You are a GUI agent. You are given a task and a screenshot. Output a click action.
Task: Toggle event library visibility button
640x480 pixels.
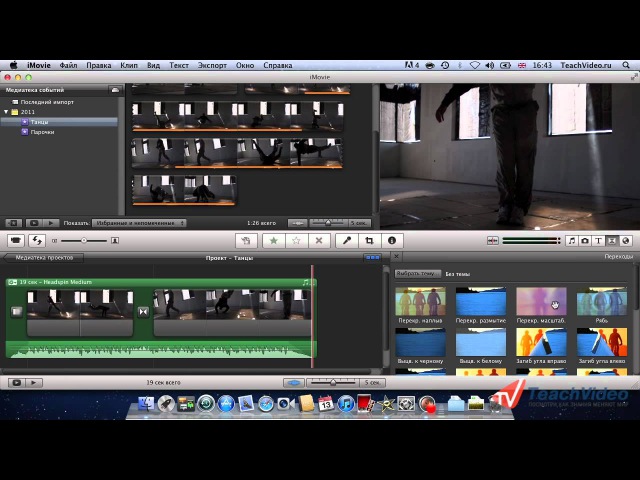13,223
